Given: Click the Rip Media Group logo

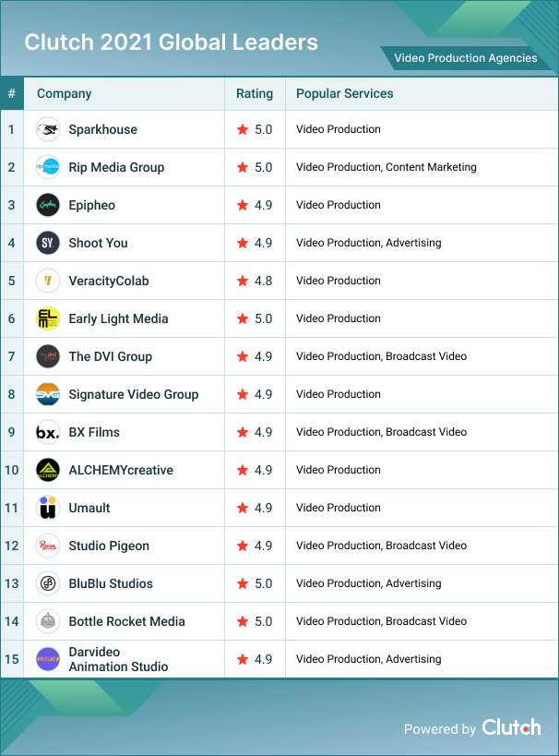Looking at the screenshot, I should point(48,167).
